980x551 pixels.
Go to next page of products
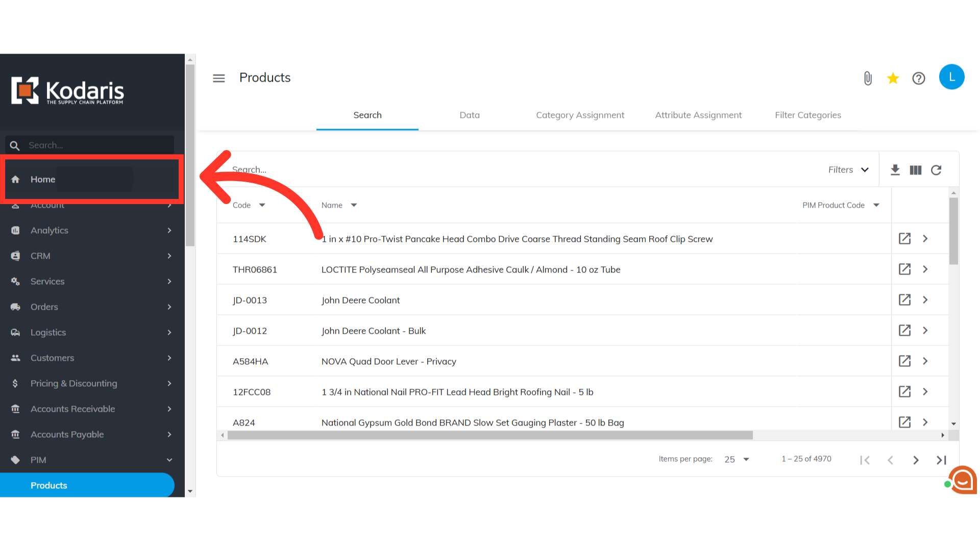[916, 460]
